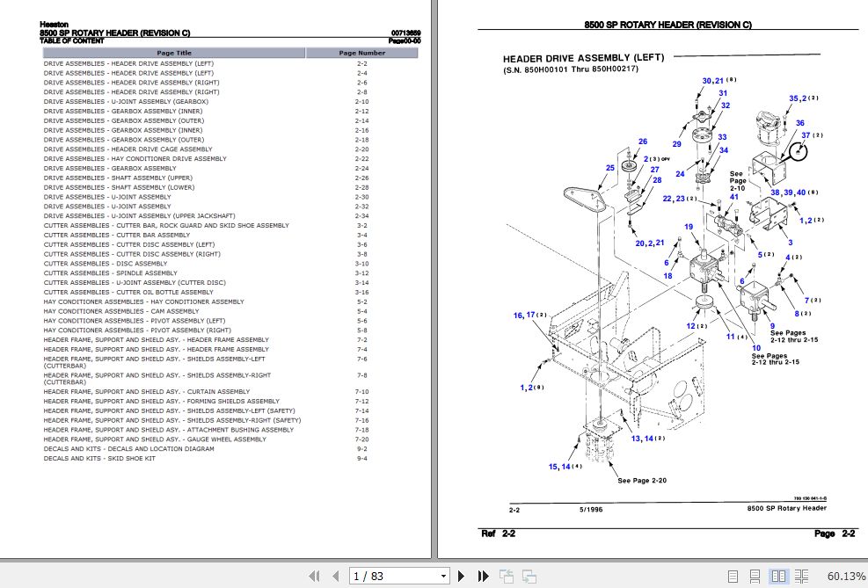This screenshot has width=868, height=588.
Task: Click 'GAUGE WHEEL ASSEMBLY' contents row
Action: point(230,439)
